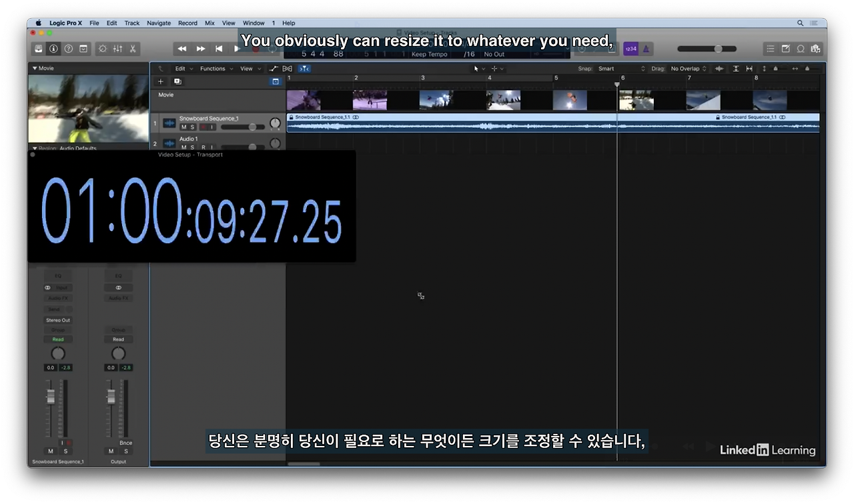854x504 pixels.
Task: Click the Audio FX slot on Output strip
Action: click(x=118, y=298)
